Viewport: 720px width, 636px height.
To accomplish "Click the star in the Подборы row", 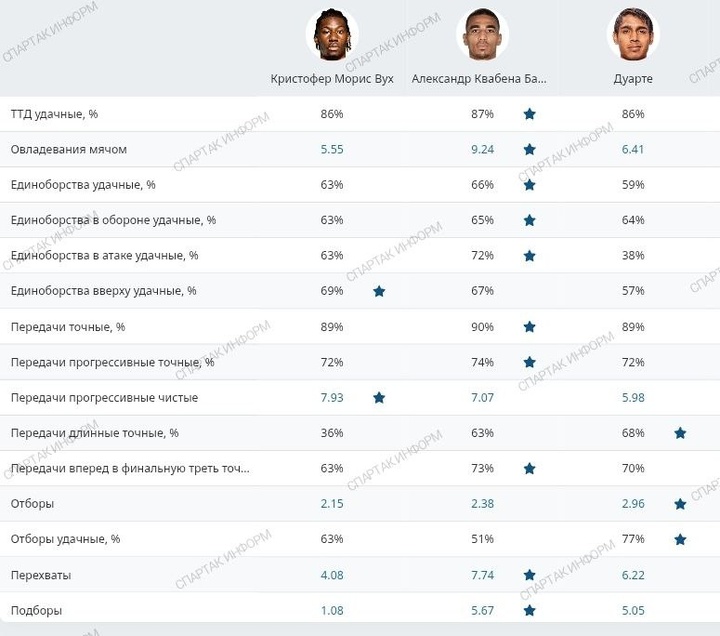I will 529,610.
